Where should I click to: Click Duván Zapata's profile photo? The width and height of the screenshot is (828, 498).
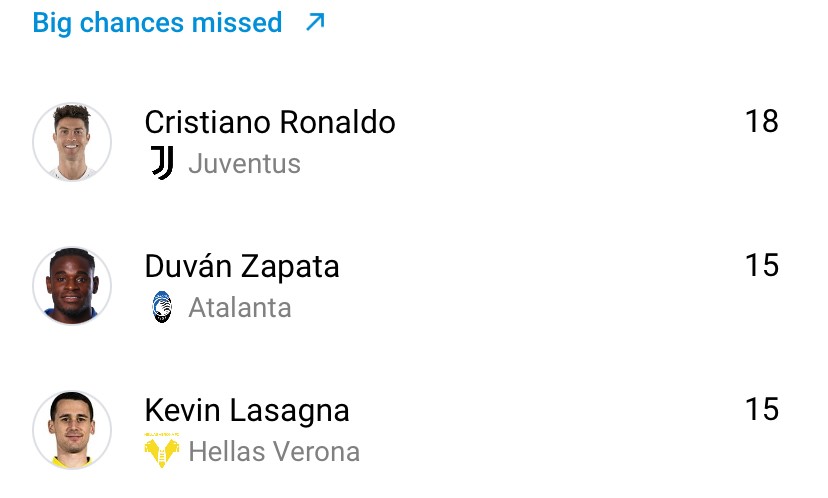(72, 286)
